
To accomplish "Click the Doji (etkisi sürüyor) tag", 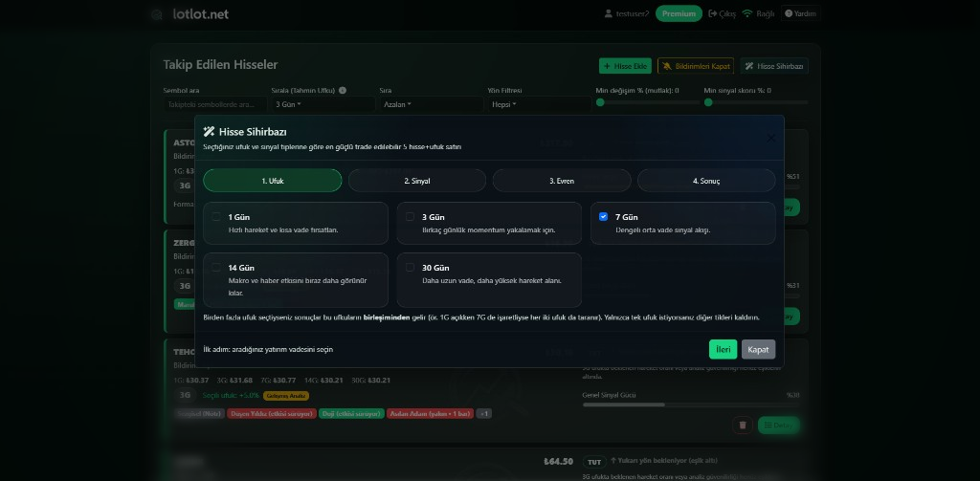I will (351, 413).
